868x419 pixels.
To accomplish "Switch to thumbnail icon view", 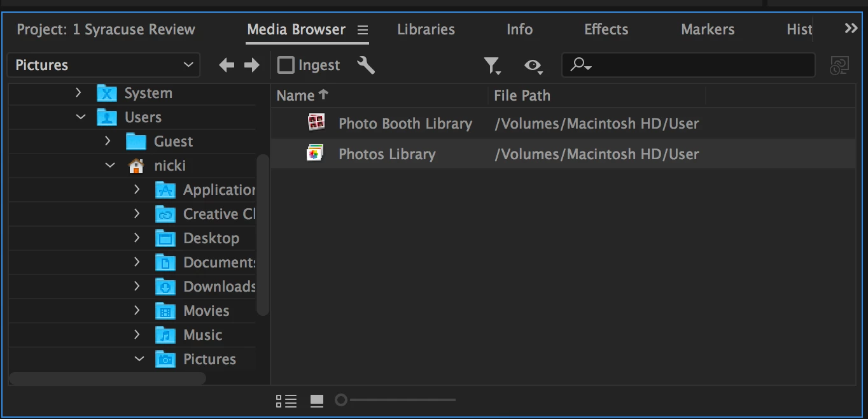I will tap(317, 401).
